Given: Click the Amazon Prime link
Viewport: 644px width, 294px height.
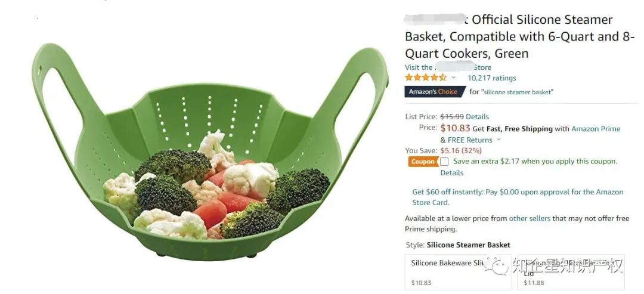Looking at the screenshot, I should pyautogui.click(x=596, y=129).
